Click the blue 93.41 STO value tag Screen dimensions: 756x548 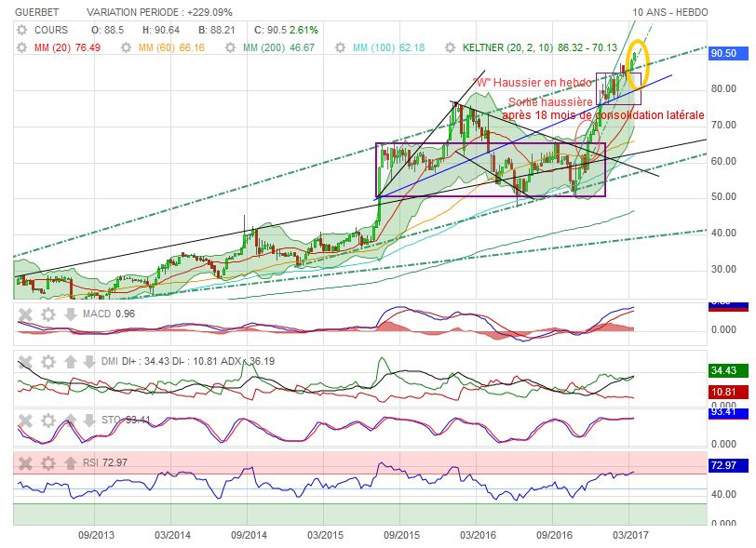tap(728, 412)
